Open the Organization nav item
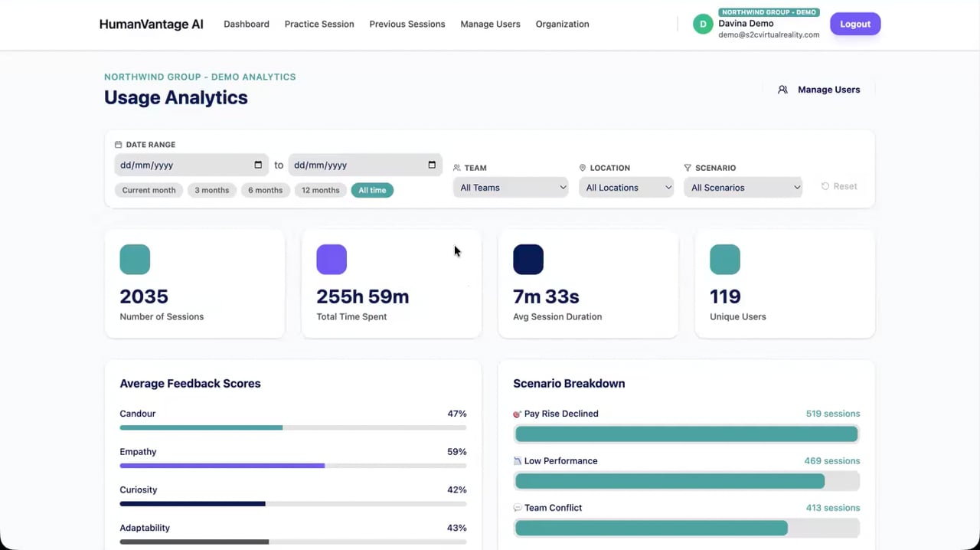 (x=562, y=25)
